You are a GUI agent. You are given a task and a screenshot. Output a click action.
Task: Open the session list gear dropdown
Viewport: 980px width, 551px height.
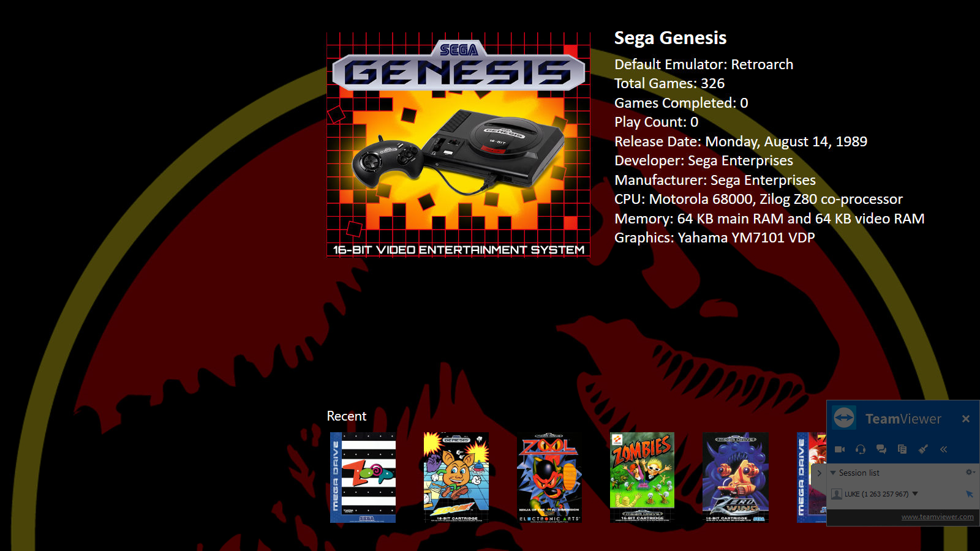point(970,472)
